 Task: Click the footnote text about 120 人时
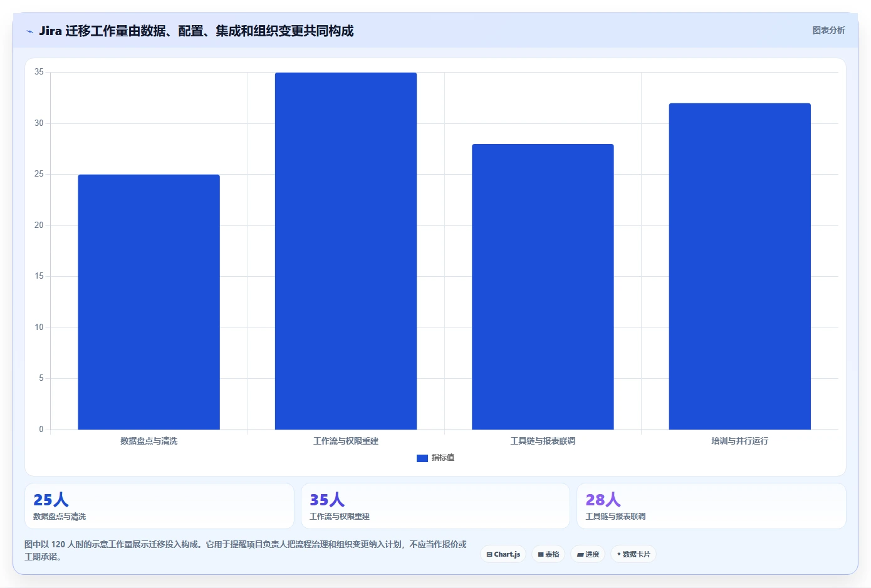pyautogui.click(x=246, y=550)
